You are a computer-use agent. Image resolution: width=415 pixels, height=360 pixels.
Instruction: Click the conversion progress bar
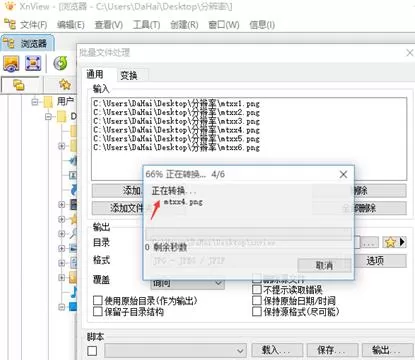(x=248, y=233)
